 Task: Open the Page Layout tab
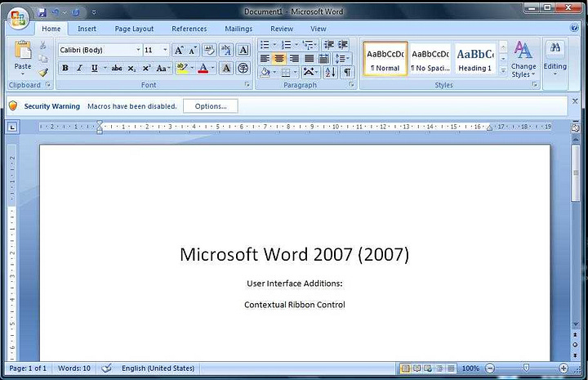click(x=134, y=29)
